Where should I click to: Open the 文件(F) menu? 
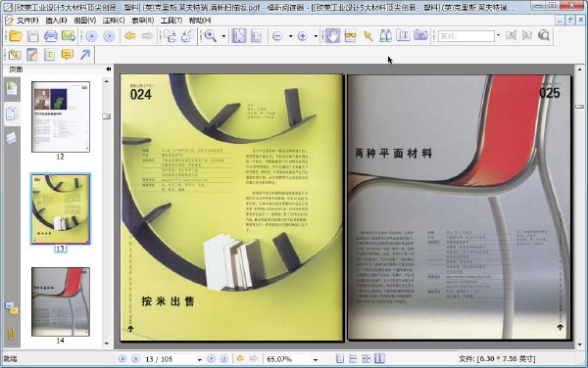tap(27, 21)
